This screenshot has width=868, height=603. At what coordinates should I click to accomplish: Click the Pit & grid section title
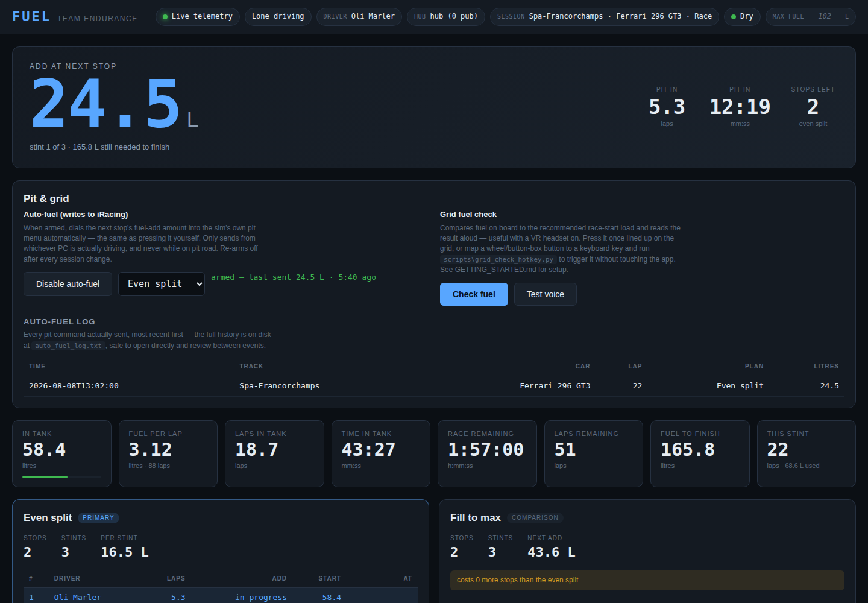coord(46,199)
